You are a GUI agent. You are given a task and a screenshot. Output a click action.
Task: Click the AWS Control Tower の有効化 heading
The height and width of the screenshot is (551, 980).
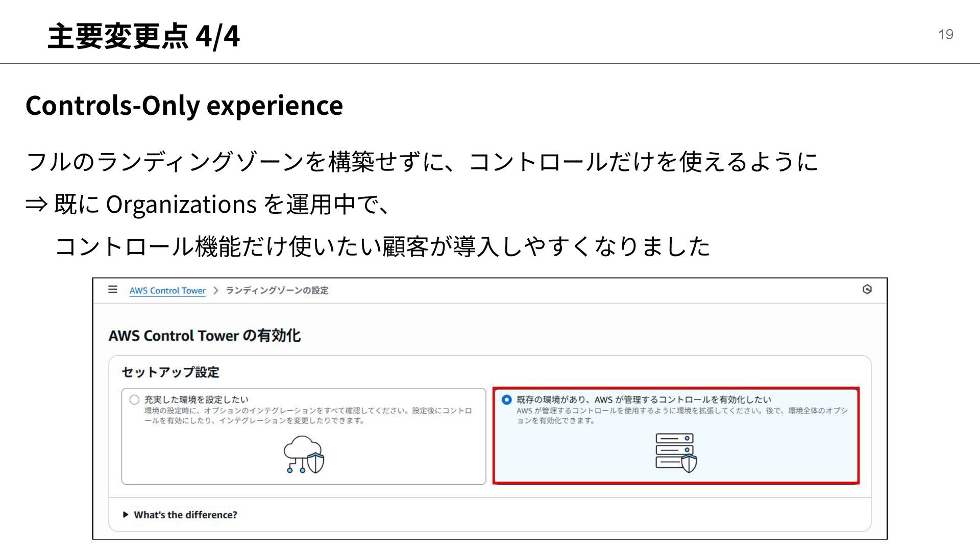point(204,336)
